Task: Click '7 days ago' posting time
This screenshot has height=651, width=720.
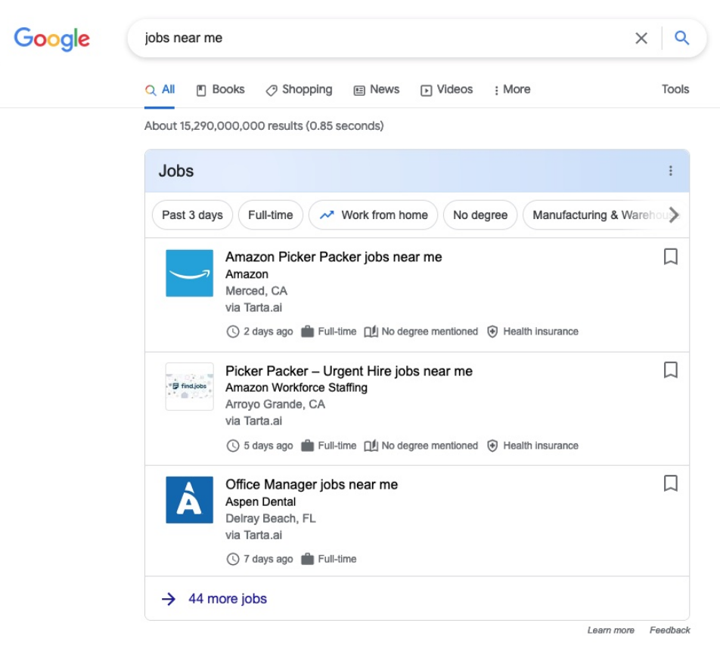Action: 260,559
